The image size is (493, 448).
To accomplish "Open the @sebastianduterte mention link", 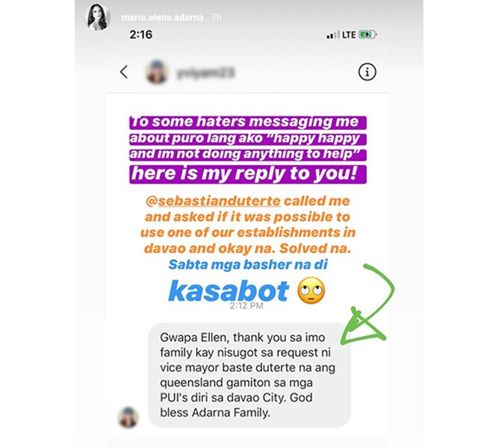I will [x=213, y=201].
